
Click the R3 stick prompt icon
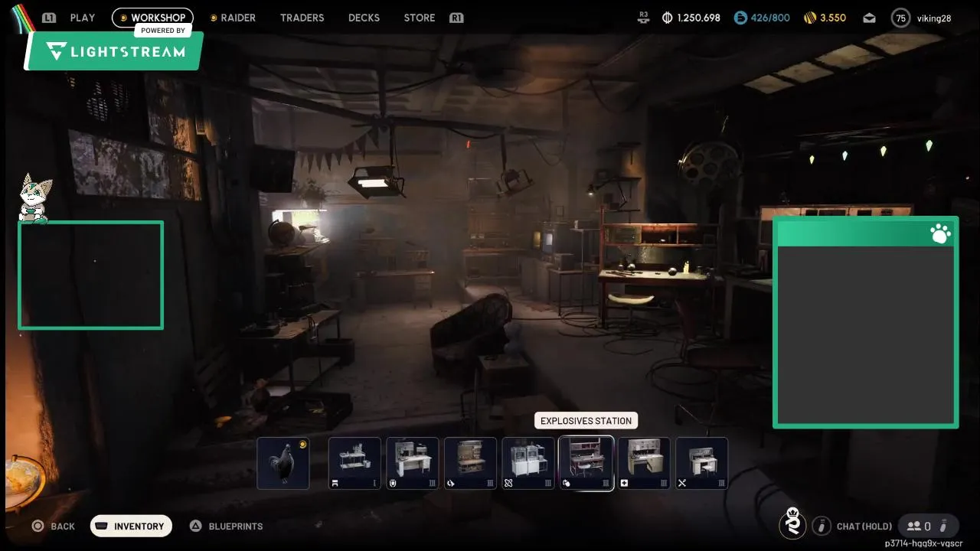coord(643,18)
